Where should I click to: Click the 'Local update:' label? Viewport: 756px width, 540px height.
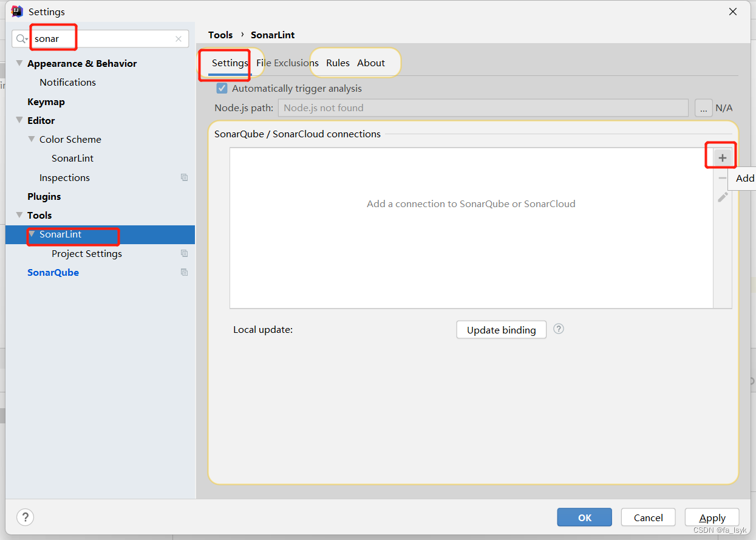coord(263,330)
